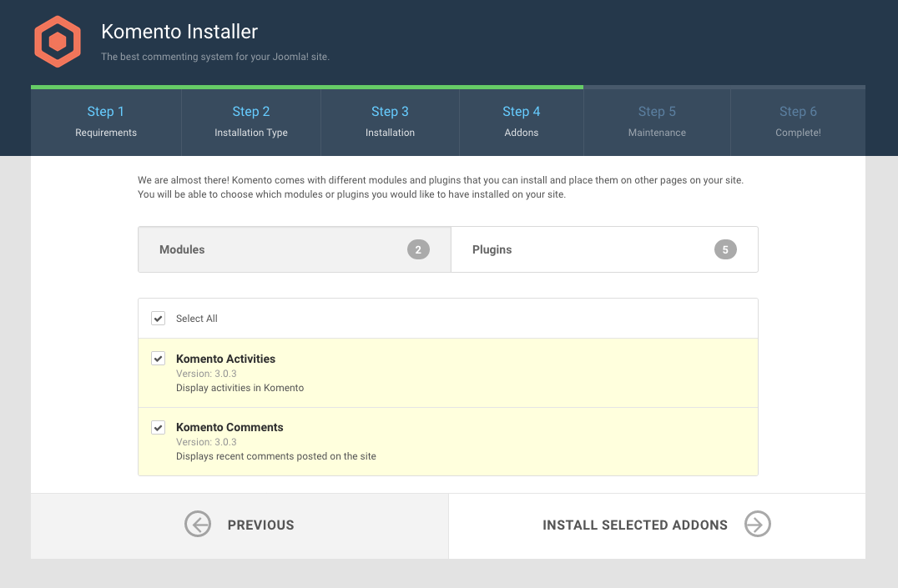The height and width of the screenshot is (588, 898).
Task: Click the green installer progress bar
Action: click(x=307, y=87)
